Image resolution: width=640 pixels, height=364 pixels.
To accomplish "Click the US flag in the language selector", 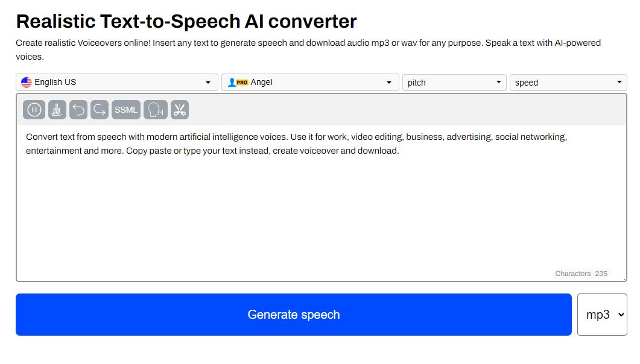I will (x=27, y=82).
